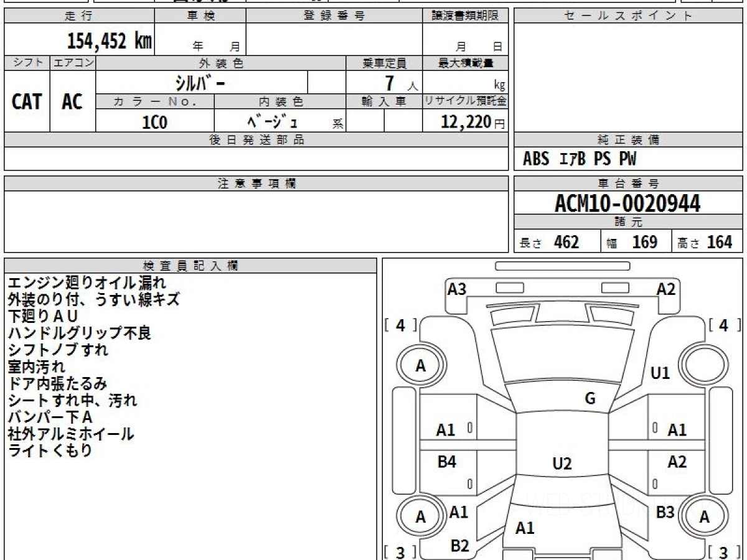Click the エアコン column label
747x560 pixels.
[x=73, y=63]
